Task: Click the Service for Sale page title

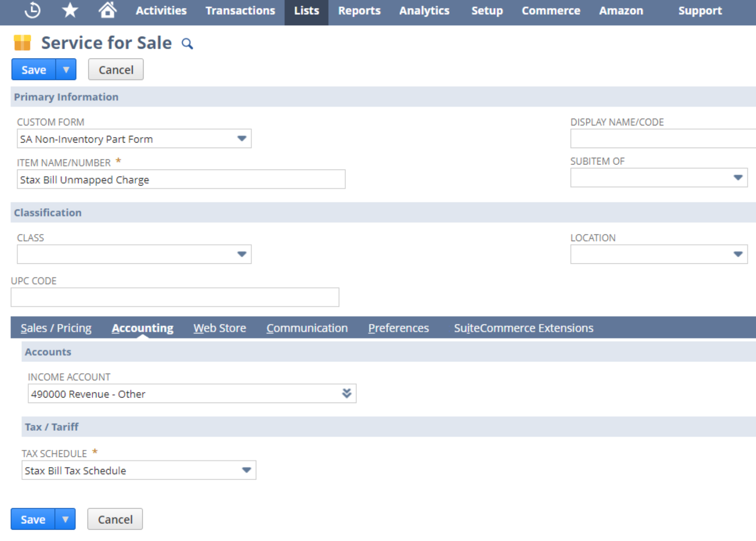Action: 106,42
